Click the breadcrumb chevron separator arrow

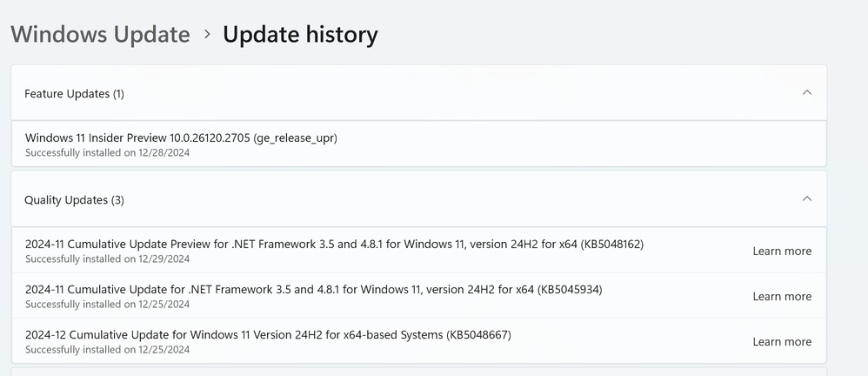click(207, 35)
